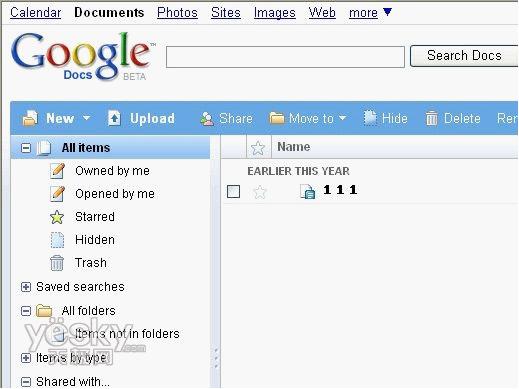Click the All items pages icon
Viewport: 519px width, 389px height.
pos(44,148)
